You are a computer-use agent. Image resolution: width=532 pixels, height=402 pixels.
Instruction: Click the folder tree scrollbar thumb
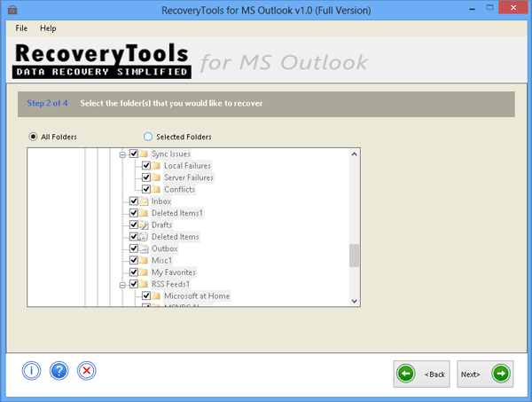(x=354, y=256)
